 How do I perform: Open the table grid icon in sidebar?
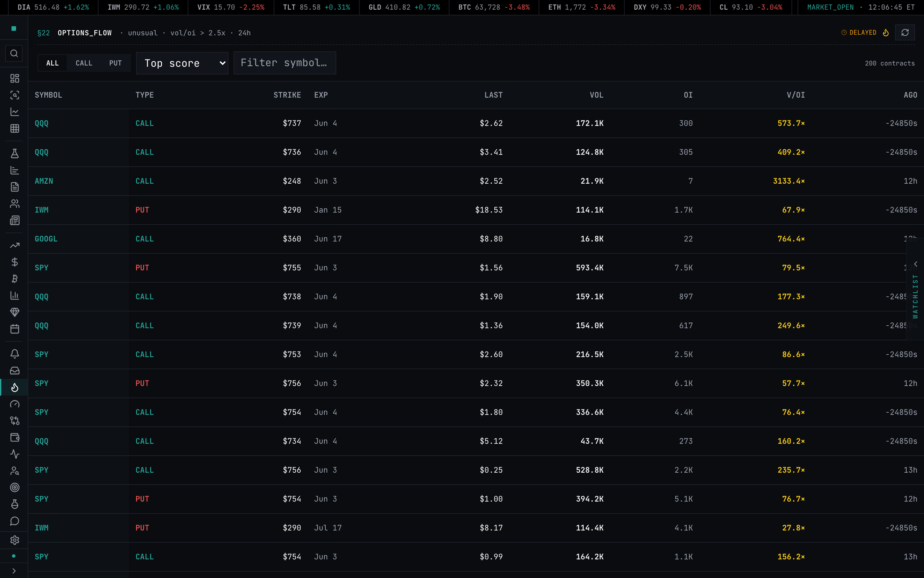click(x=14, y=128)
